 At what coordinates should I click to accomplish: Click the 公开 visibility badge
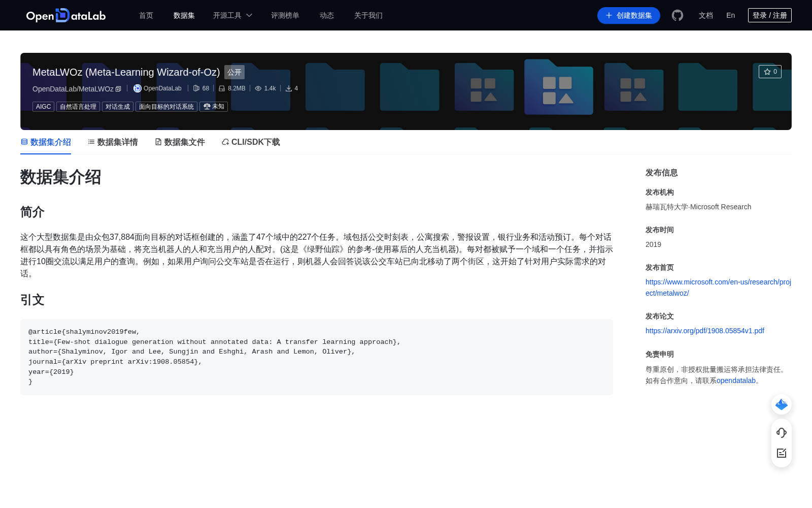234,72
